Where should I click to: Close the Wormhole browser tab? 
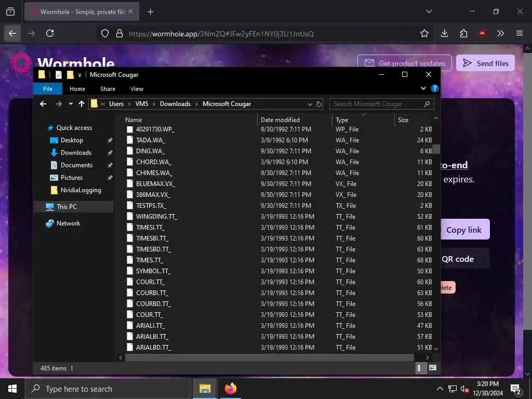[130, 11]
